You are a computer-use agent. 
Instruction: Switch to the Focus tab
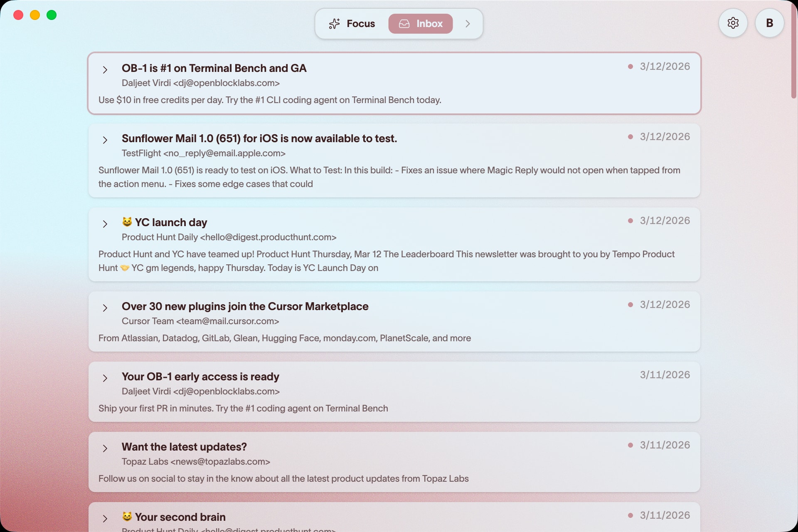coord(352,24)
